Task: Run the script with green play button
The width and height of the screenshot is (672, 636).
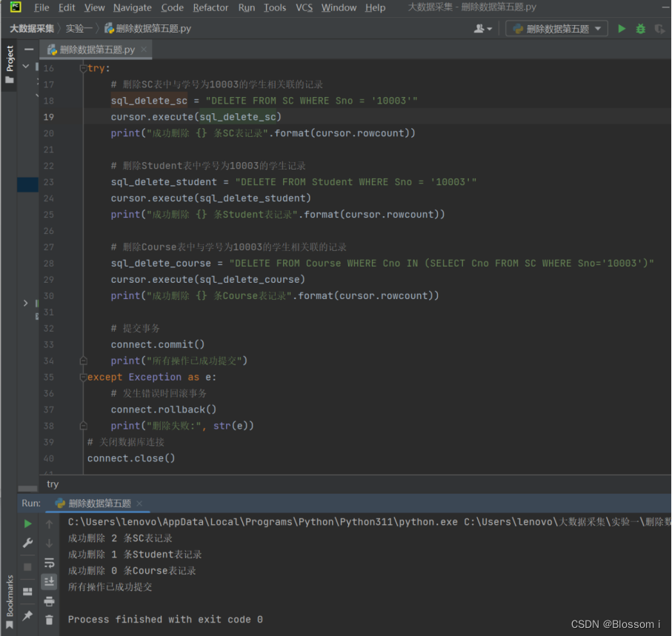Action: tap(622, 29)
